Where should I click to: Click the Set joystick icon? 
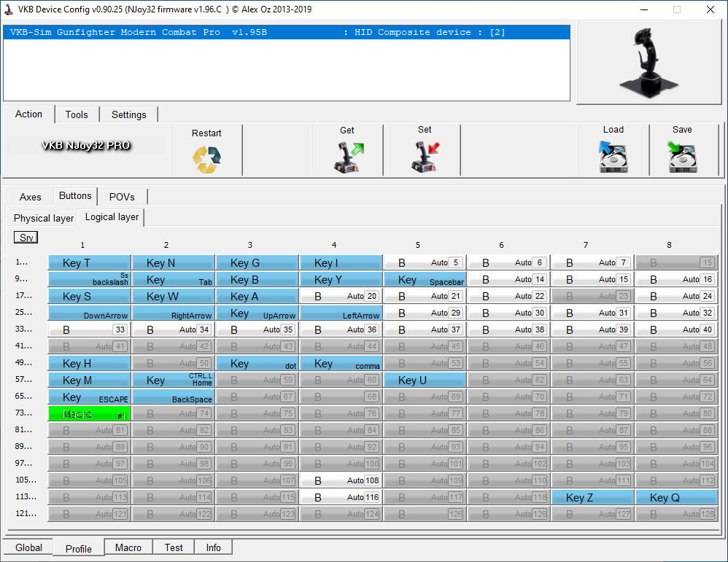tap(425, 157)
